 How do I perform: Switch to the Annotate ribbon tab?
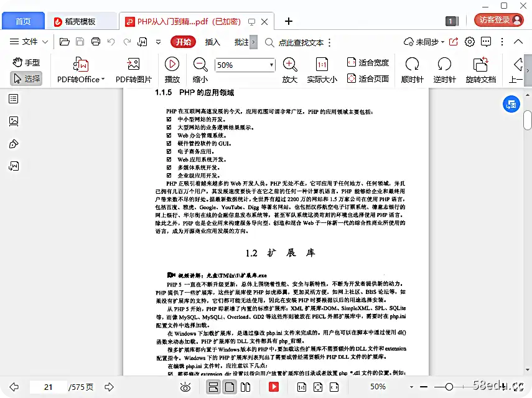point(241,42)
